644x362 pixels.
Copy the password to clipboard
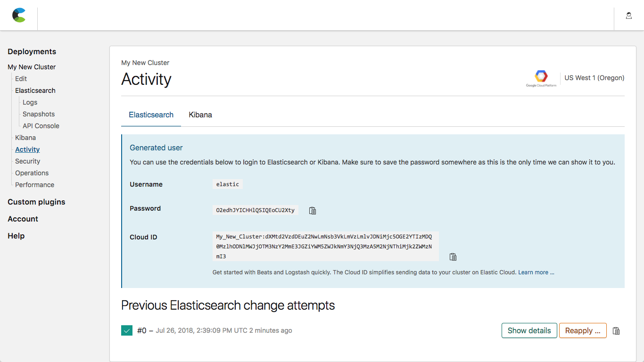point(313,211)
